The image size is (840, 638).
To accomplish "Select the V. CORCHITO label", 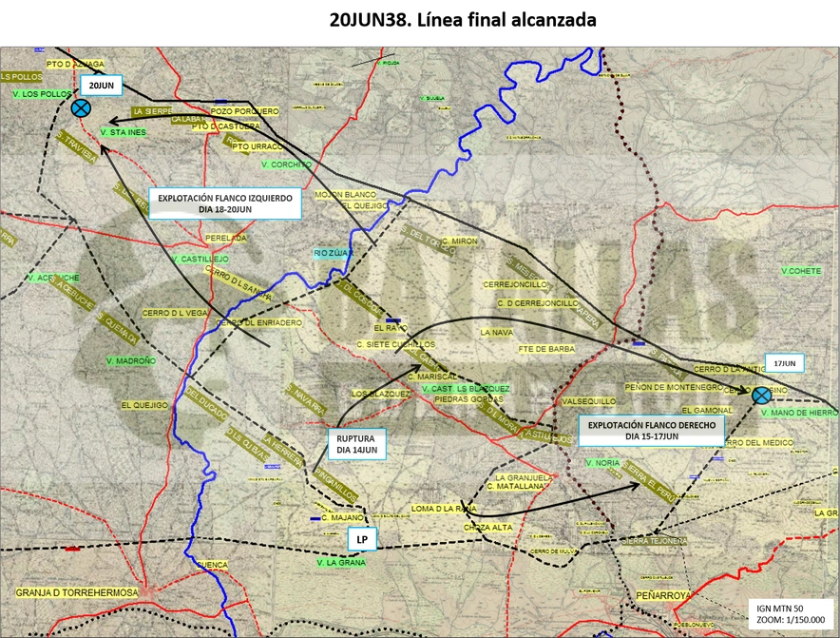I will (x=287, y=164).
